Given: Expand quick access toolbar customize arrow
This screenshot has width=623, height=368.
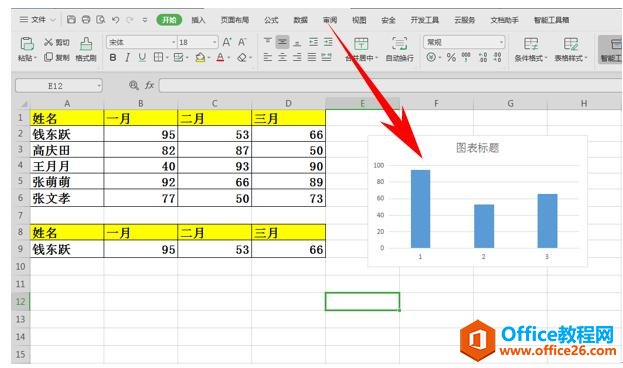Looking at the screenshot, I should pyautogui.click(x=145, y=19).
